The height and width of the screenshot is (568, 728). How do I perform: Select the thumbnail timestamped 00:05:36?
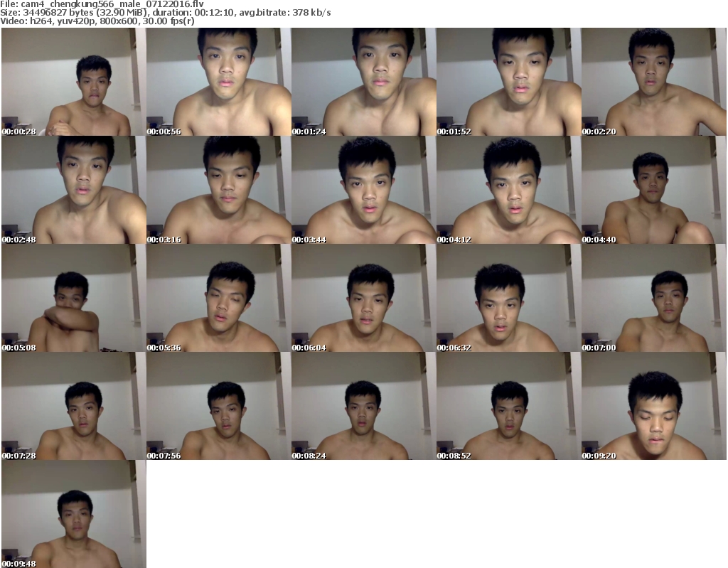tap(219, 298)
